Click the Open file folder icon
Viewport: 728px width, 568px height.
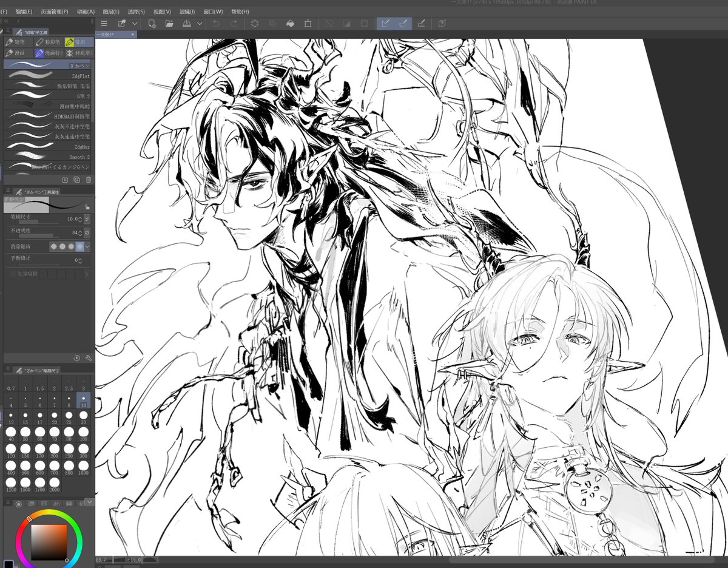tap(169, 24)
